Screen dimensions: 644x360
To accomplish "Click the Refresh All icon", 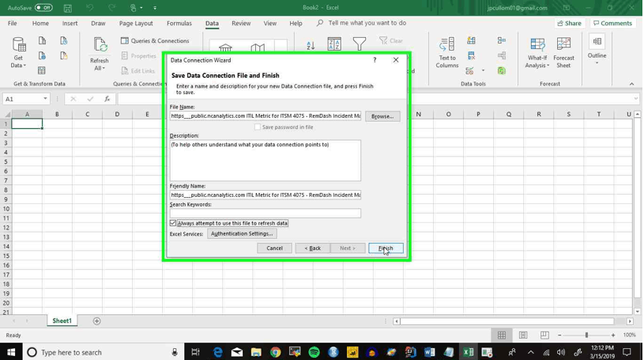I will (100, 45).
